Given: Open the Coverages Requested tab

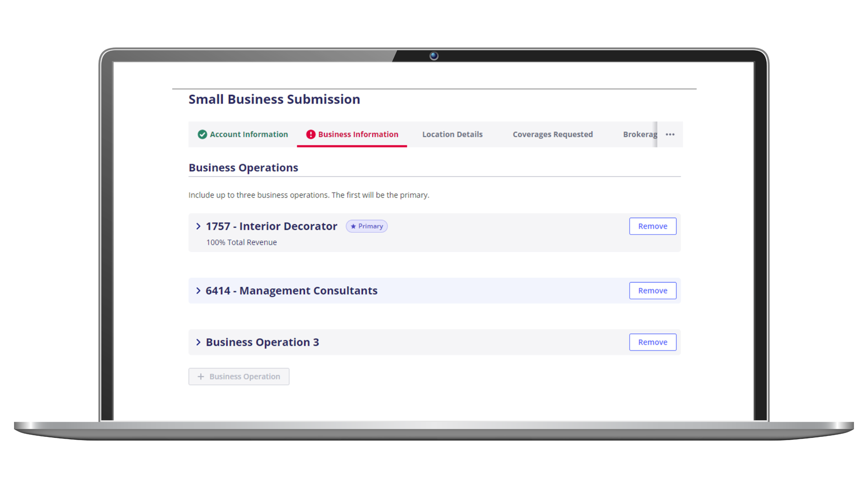Looking at the screenshot, I should (x=552, y=134).
